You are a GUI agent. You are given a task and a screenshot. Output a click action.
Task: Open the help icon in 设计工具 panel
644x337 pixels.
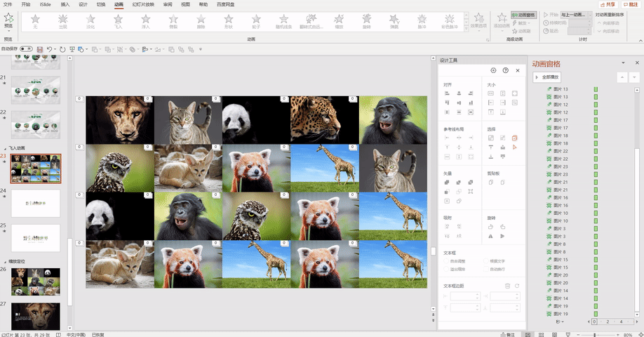click(505, 71)
